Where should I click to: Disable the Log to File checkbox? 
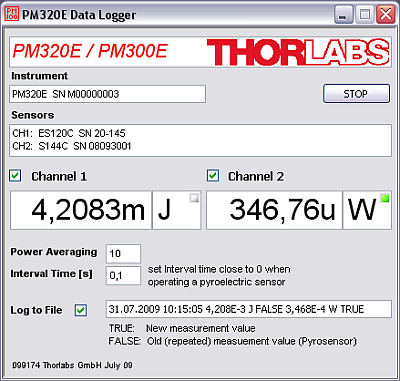81,310
